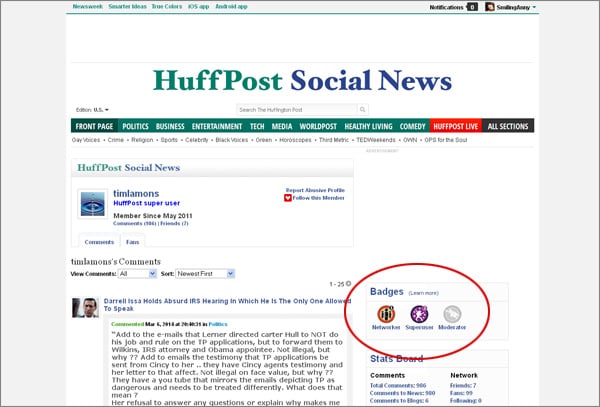Open the Sort Newest First dropdown

(x=205, y=274)
